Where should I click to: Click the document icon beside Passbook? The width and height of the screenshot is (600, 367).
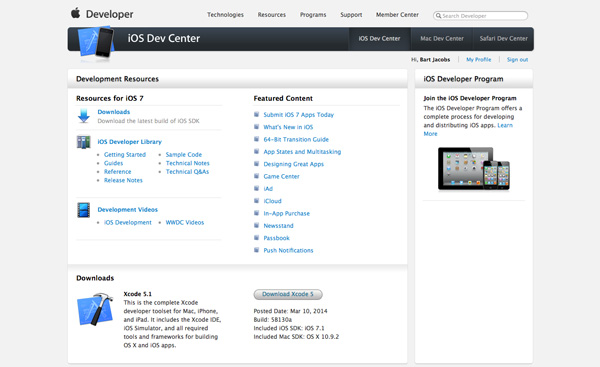[256, 238]
